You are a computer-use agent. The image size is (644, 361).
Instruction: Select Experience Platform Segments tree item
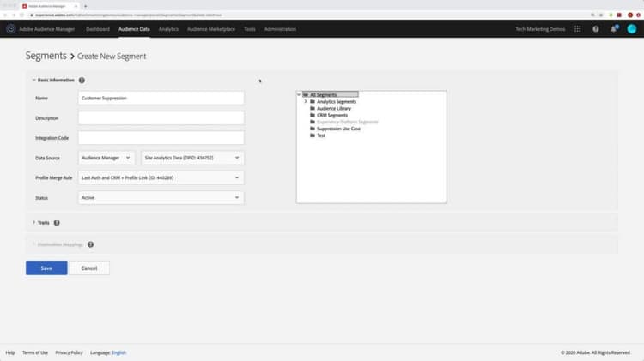(x=348, y=122)
